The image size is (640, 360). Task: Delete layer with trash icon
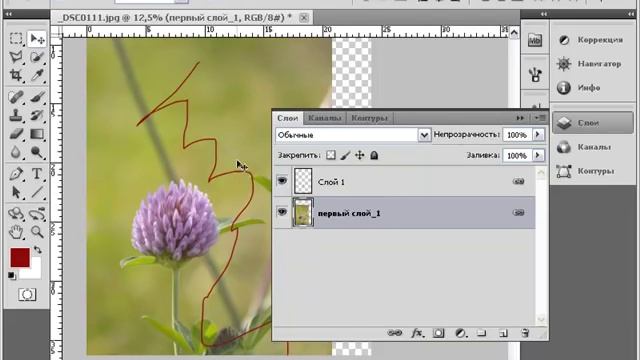coord(525,333)
